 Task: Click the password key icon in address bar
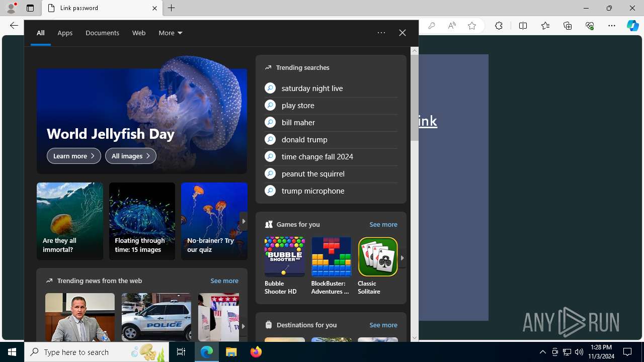point(431,26)
